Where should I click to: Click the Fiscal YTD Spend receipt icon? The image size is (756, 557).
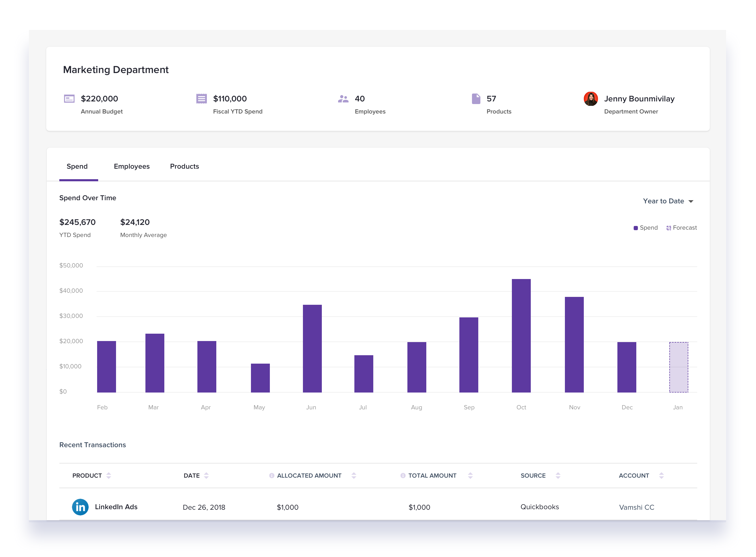[201, 99]
